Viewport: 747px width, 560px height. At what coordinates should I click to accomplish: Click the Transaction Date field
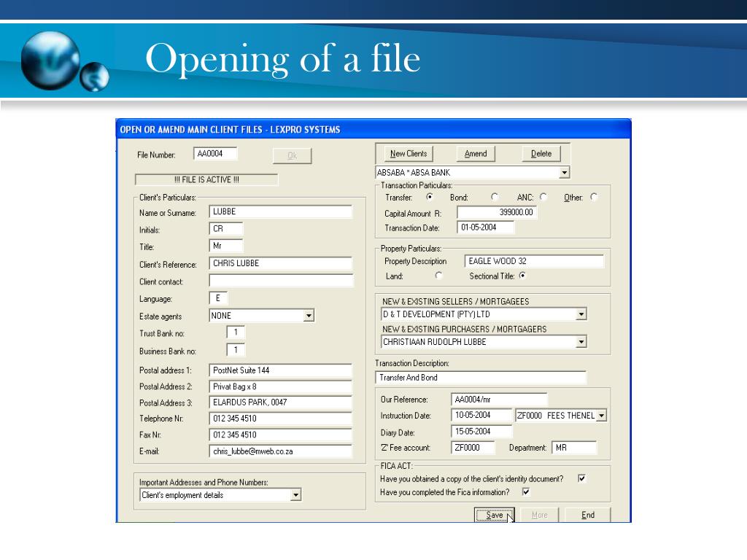click(485, 227)
